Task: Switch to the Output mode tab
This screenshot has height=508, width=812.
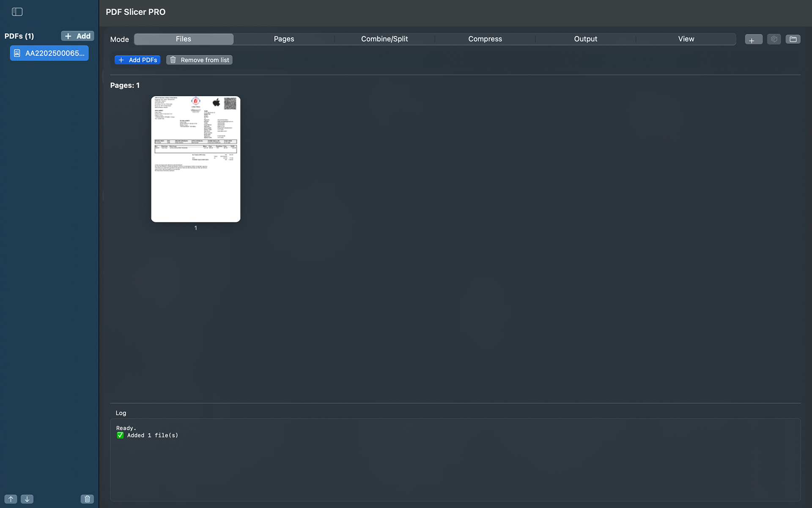Action: [585, 39]
